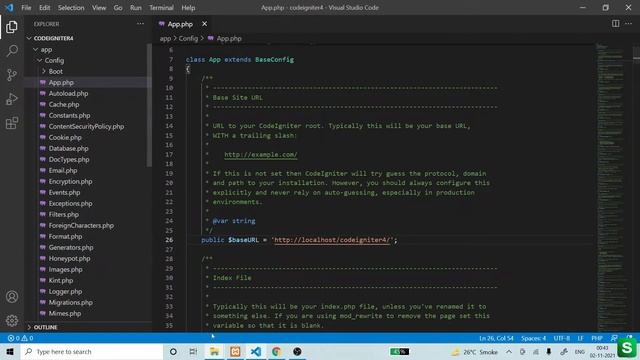Click the Windows taskbar search box

(92, 351)
